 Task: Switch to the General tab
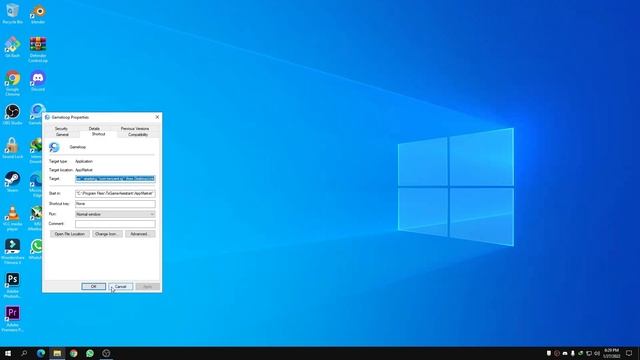[x=62, y=134]
